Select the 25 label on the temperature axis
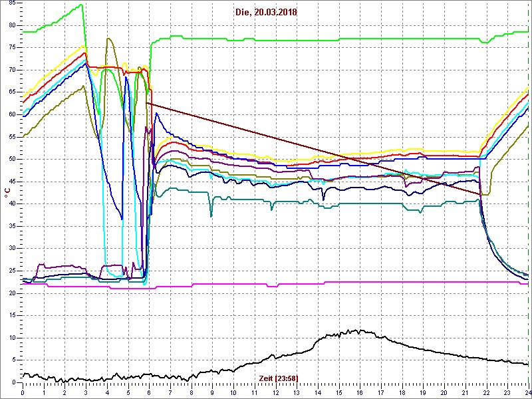532x399 pixels. point(13,271)
